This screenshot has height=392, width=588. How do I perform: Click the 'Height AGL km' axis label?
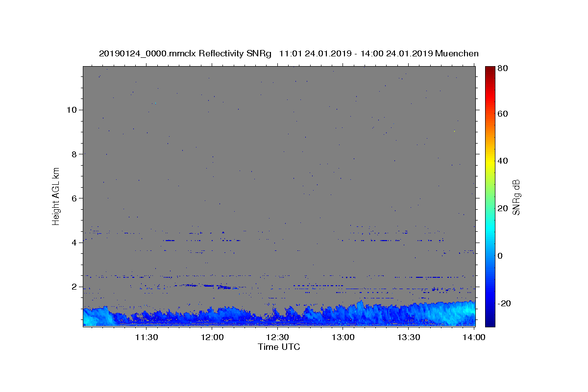[56, 196]
